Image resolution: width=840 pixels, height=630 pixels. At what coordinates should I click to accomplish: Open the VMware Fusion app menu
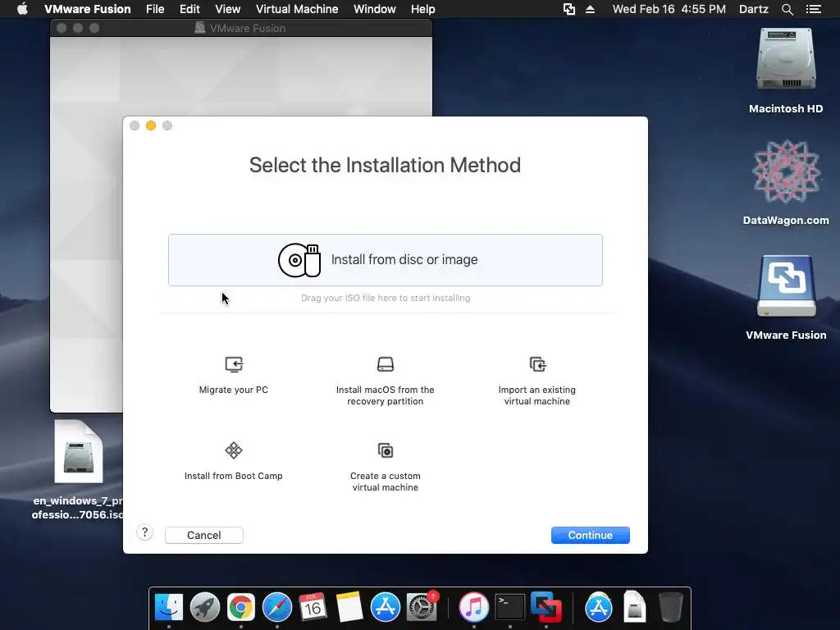coord(87,9)
